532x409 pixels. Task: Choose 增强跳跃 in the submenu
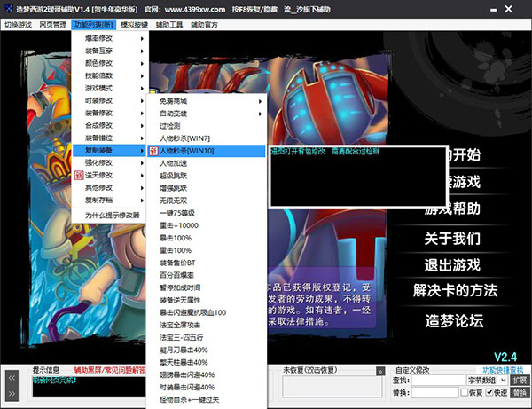207,188
